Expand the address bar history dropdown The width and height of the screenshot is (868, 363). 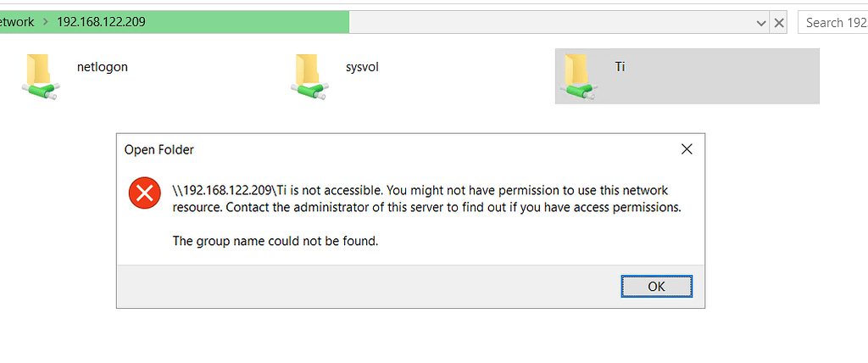coord(761,23)
